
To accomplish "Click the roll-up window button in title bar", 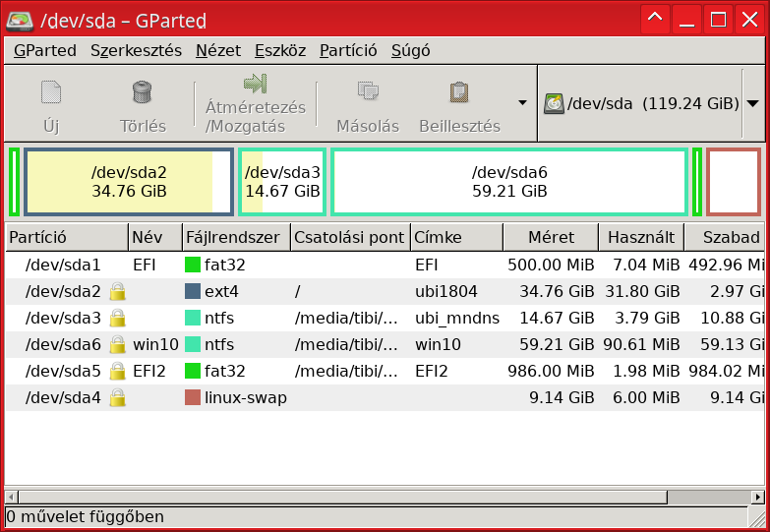I will pos(655,19).
